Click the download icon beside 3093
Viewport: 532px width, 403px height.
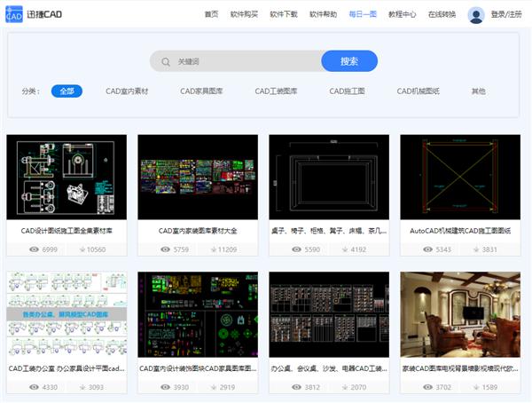click(82, 387)
